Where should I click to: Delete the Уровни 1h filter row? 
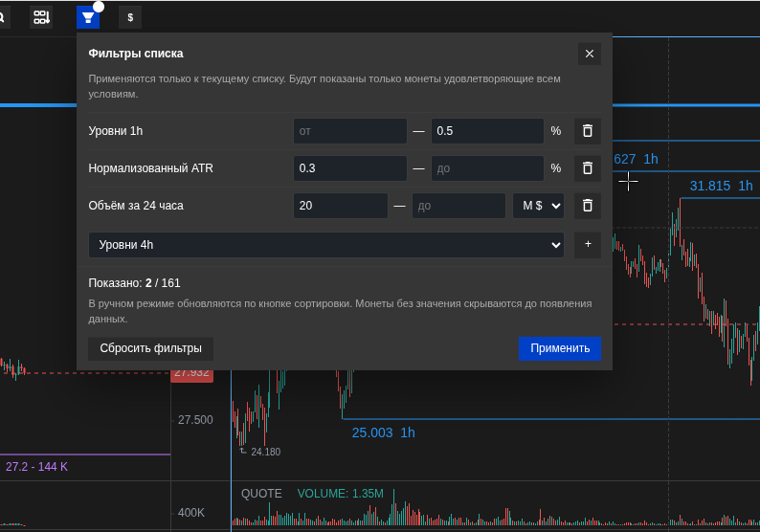click(x=588, y=131)
